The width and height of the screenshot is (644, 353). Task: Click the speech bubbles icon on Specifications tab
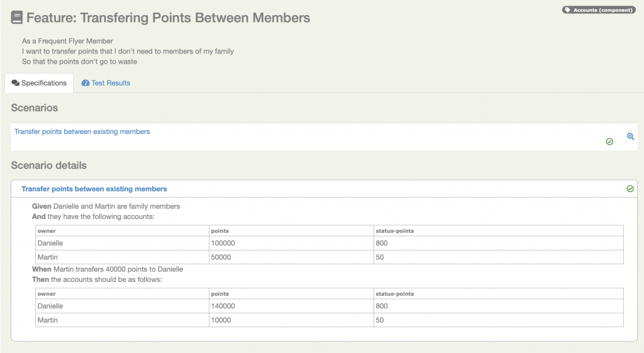point(16,83)
